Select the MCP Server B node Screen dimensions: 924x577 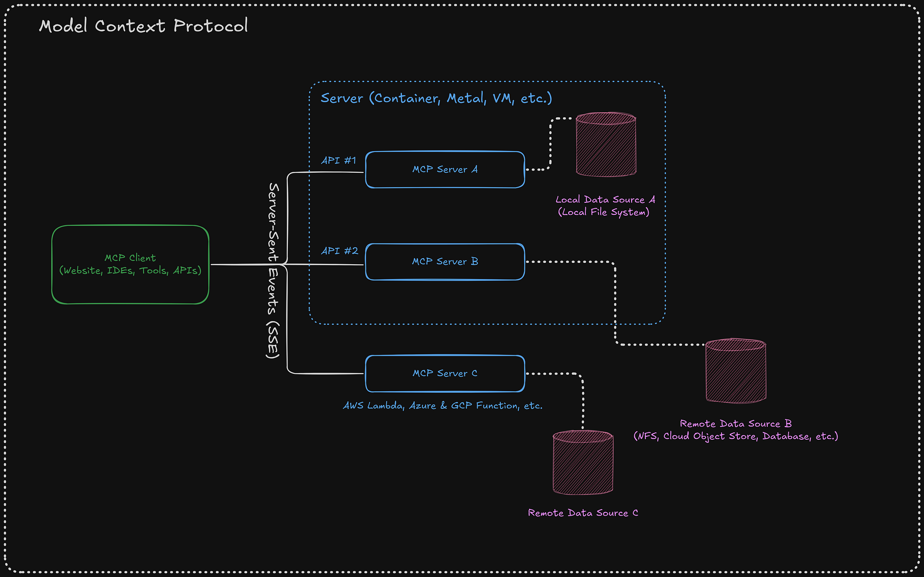[444, 261]
